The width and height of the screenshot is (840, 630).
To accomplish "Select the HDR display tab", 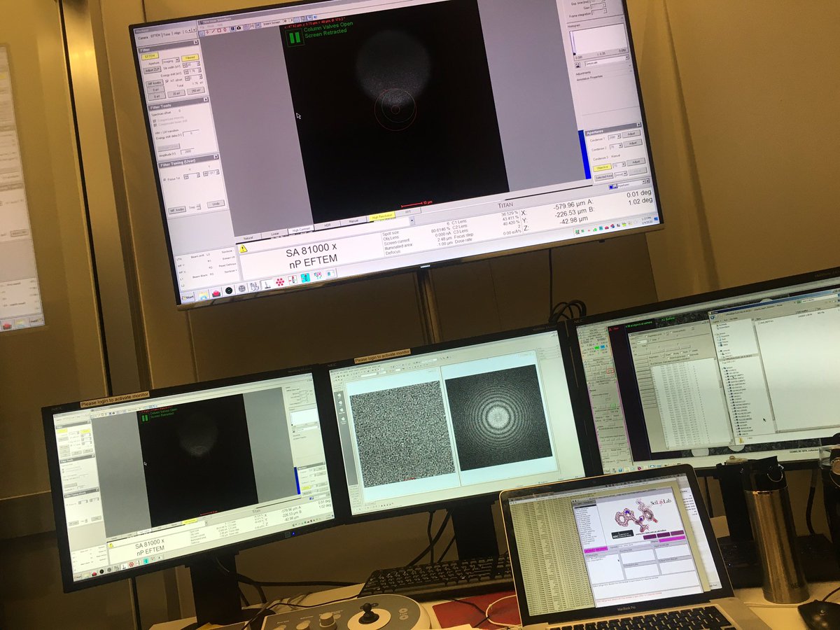I will (328, 225).
